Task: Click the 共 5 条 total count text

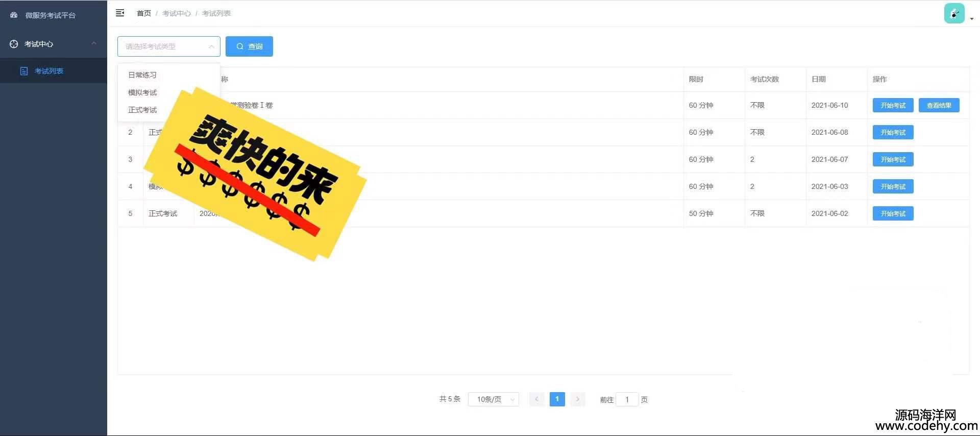Action: point(450,399)
